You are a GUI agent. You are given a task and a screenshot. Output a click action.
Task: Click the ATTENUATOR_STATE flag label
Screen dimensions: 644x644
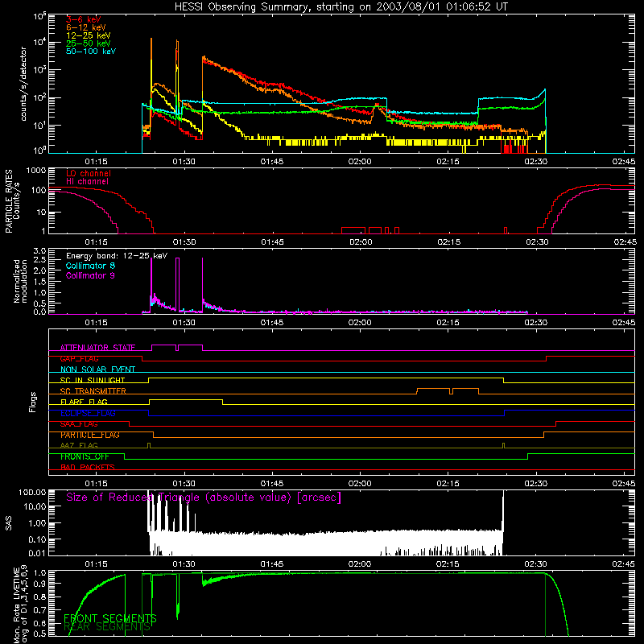[97, 348]
